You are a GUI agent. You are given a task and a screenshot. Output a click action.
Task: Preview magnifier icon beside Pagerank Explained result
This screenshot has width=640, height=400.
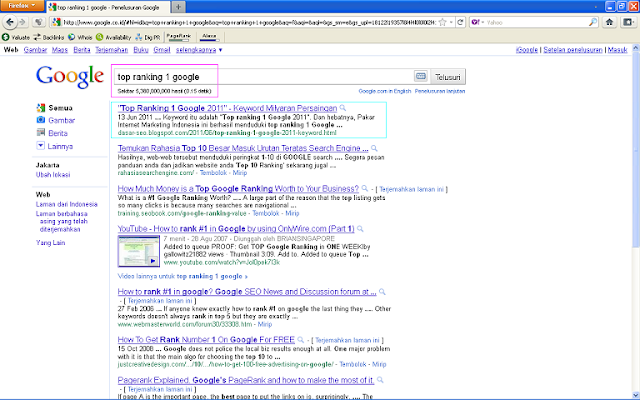(380, 380)
